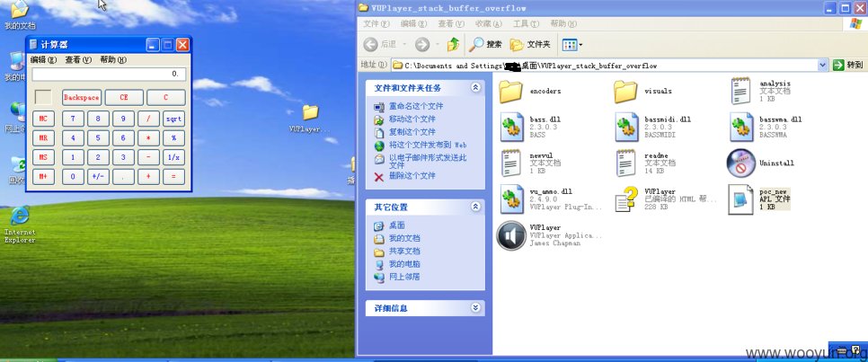
Task: Go up one folder level
Action: tap(454, 44)
